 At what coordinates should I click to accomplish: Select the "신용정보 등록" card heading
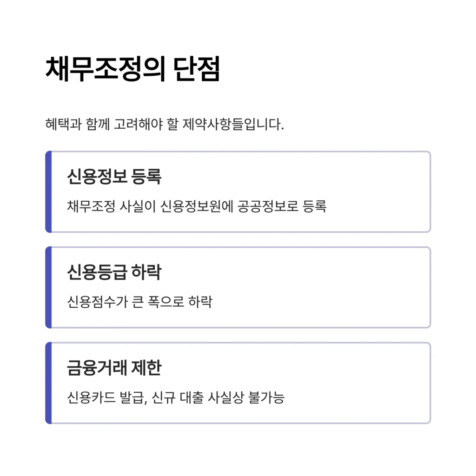tap(114, 176)
